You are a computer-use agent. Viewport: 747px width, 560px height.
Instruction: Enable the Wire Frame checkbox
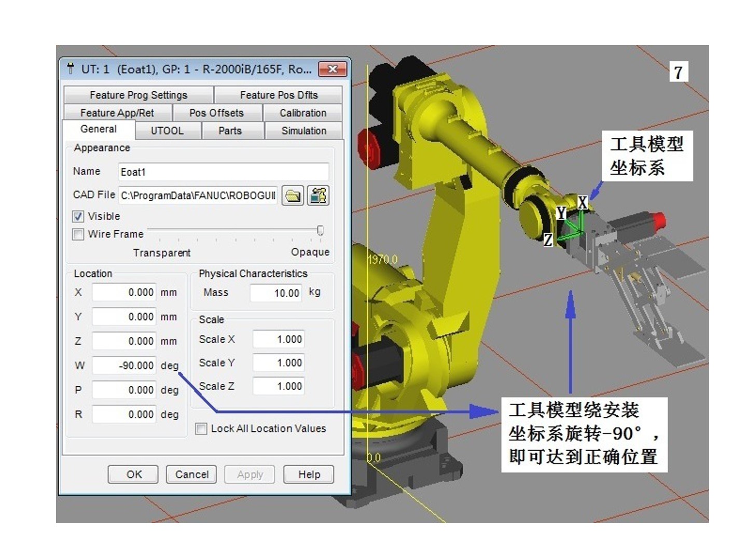point(78,234)
